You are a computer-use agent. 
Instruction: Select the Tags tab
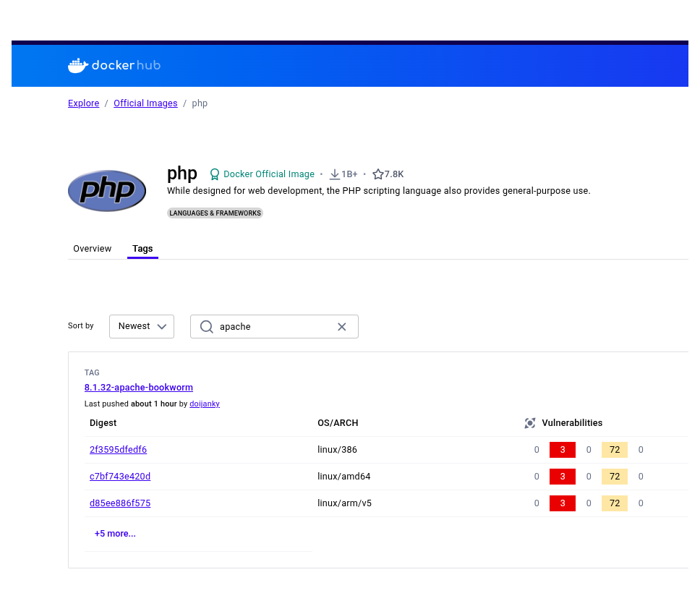pyautogui.click(x=142, y=248)
